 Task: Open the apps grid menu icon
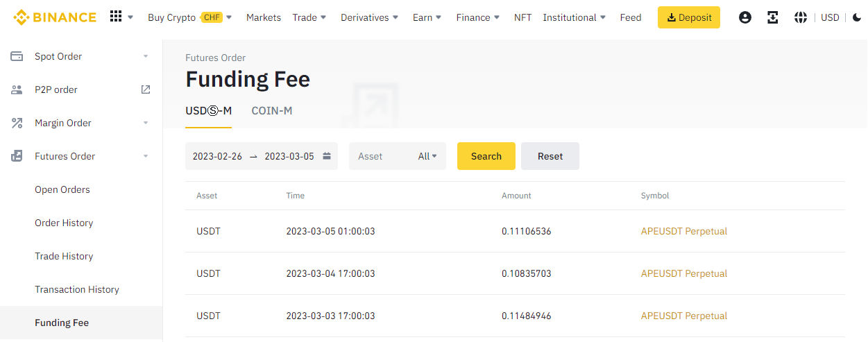pyautogui.click(x=116, y=17)
